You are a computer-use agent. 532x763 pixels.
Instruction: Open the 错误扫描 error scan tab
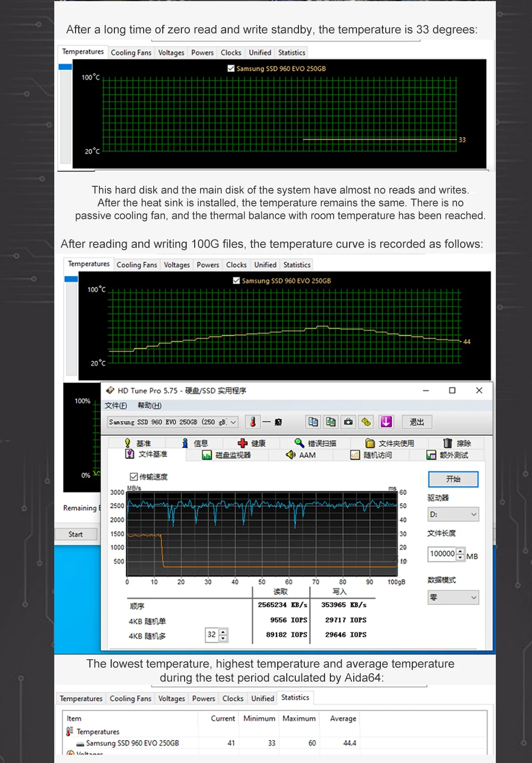click(x=315, y=443)
